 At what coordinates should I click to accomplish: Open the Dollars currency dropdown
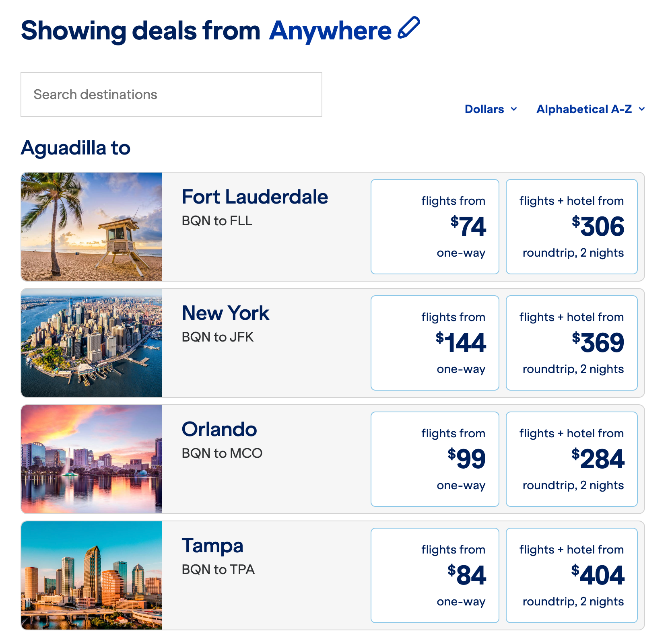pos(491,109)
